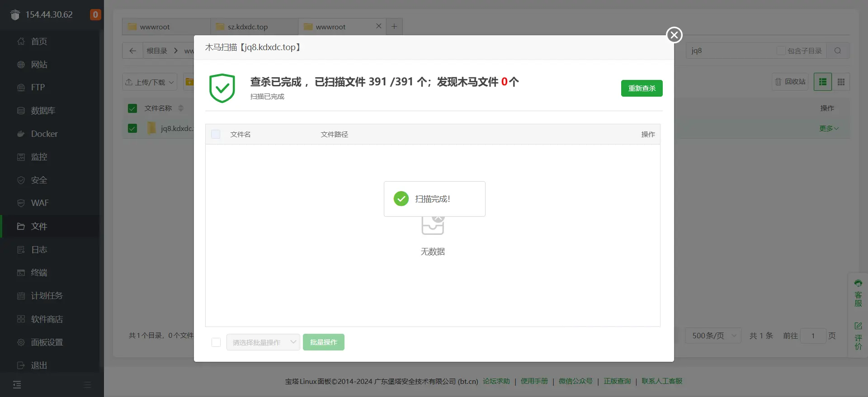Click the gear icon beside 面板设置
The width and height of the screenshot is (868, 397).
[x=21, y=342]
